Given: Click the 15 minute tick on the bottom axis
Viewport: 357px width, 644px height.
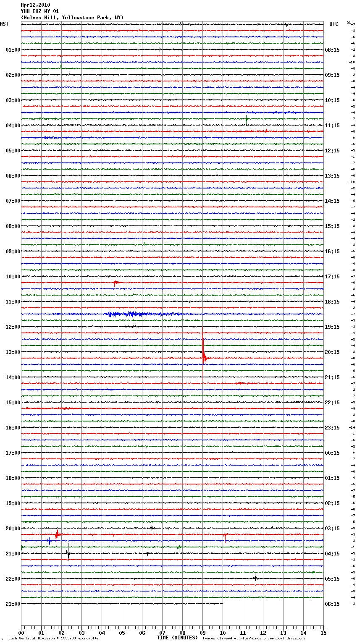Looking at the screenshot, I should coord(323,633).
